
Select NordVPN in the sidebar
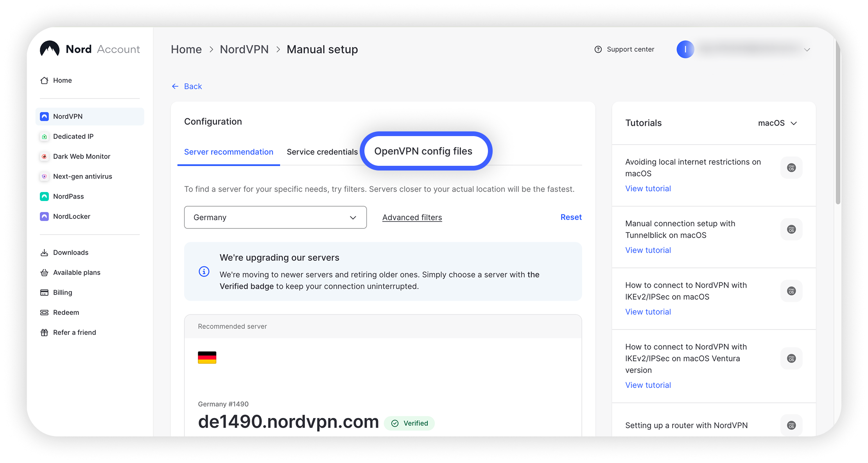click(x=90, y=117)
